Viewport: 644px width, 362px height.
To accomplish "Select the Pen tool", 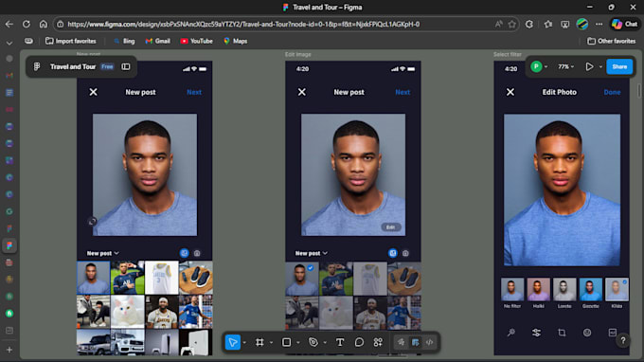I will coord(313,342).
